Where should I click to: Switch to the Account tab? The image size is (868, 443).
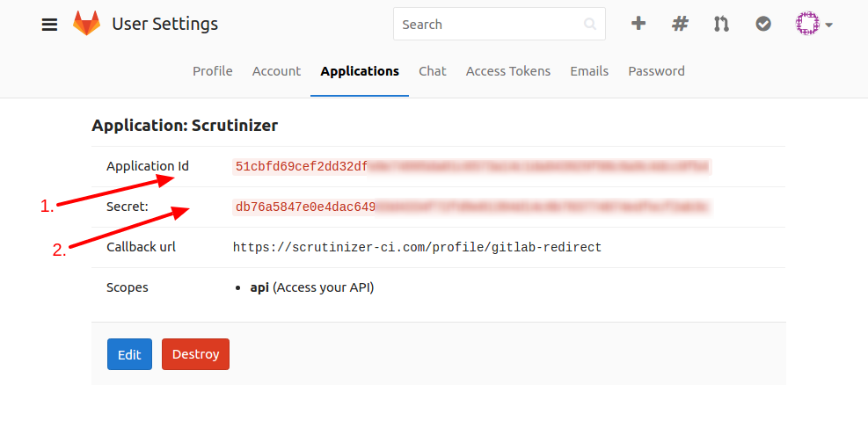tap(276, 71)
